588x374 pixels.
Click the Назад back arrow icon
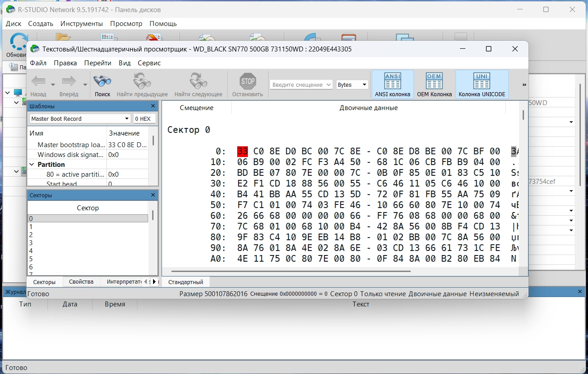pyautogui.click(x=38, y=81)
